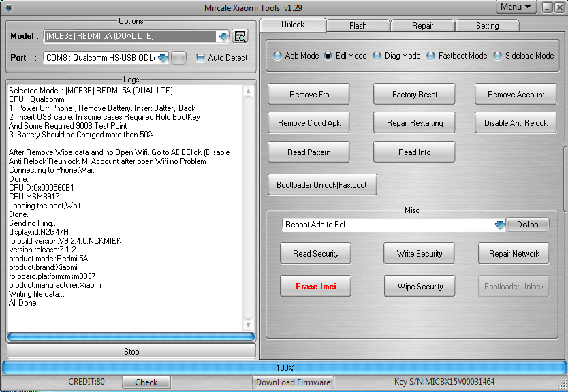
Task: Click Remove Frp button
Action: (309, 95)
